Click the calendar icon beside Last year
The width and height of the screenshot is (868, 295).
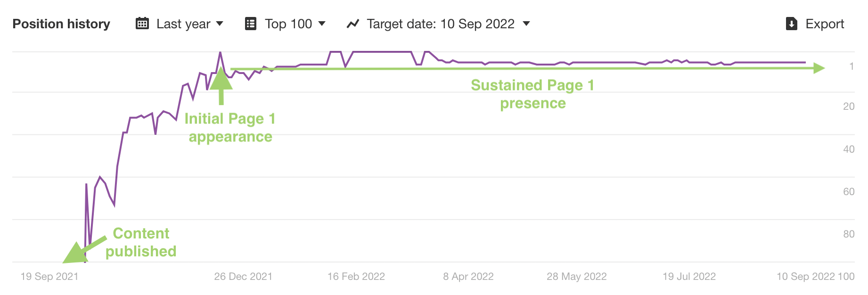142,24
